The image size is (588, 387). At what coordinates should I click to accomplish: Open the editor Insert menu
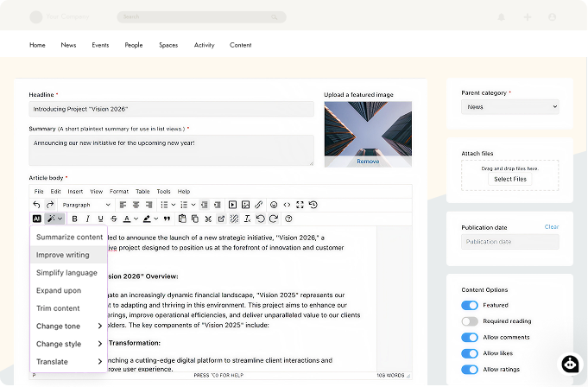[75, 191]
